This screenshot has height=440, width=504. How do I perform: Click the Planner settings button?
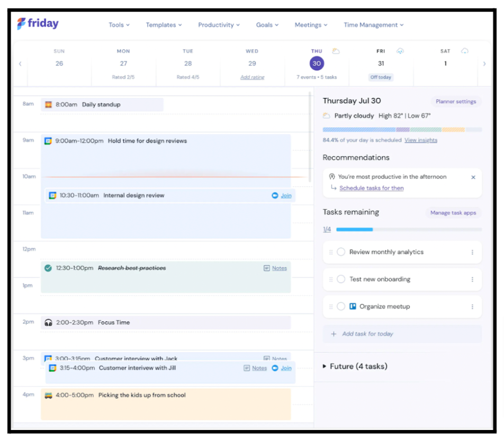pyautogui.click(x=455, y=102)
